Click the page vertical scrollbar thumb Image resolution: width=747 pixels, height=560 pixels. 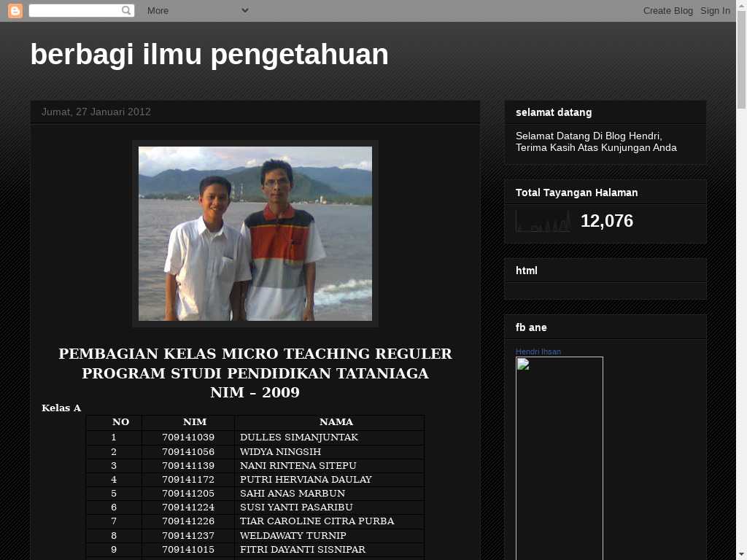742,60
